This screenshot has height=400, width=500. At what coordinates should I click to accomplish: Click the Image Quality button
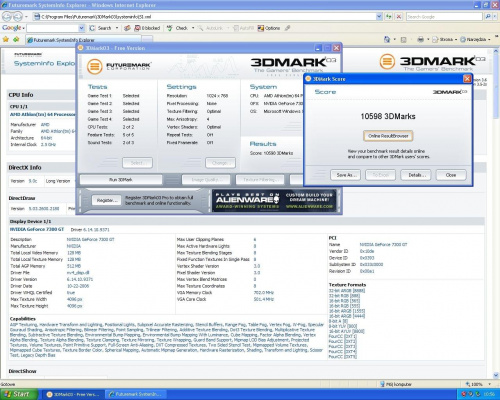tap(206, 180)
